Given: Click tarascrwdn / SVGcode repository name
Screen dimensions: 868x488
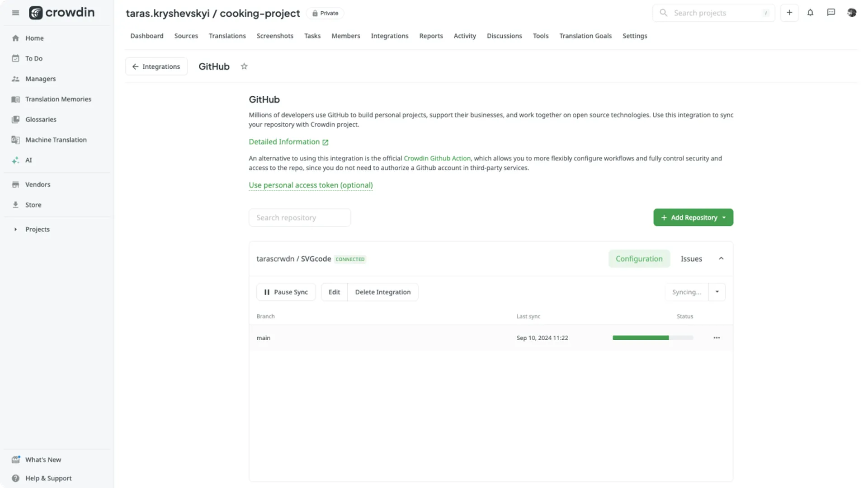Looking at the screenshot, I should coord(293,258).
